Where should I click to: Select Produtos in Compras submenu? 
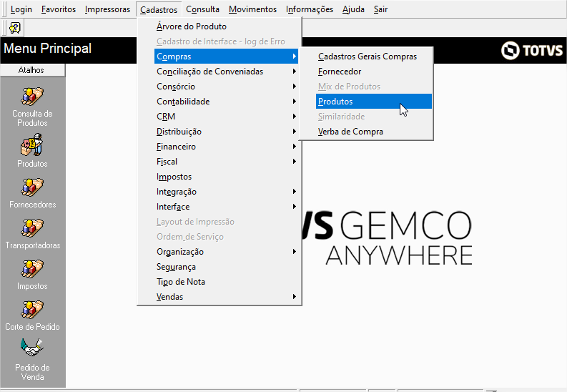pyautogui.click(x=373, y=102)
